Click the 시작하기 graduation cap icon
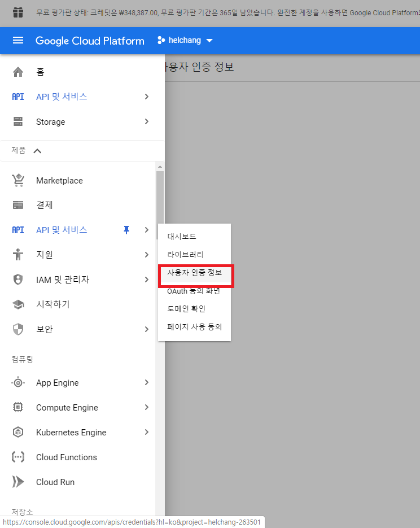Image resolution: width=420 pixels, height=528 pixels. 18,304
